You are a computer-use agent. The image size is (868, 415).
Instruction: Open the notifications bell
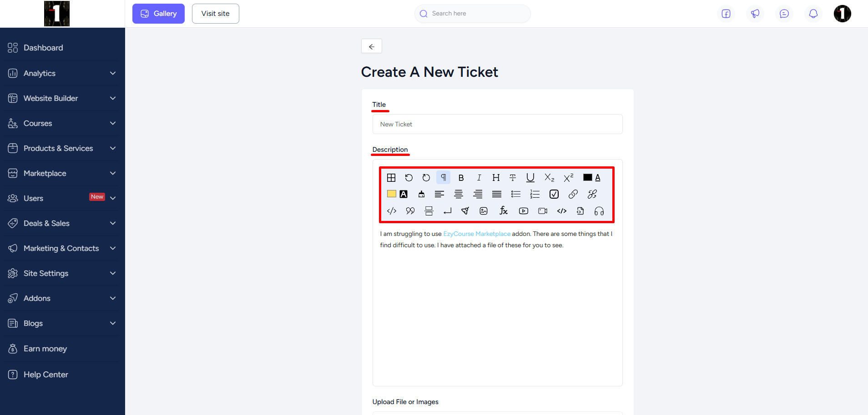coord(813,14)
